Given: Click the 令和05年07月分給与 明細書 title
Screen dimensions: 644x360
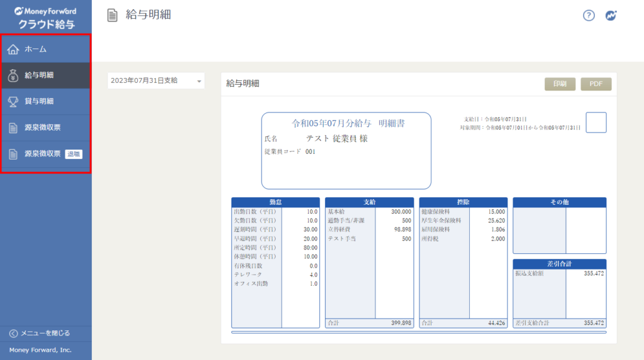Looking at the screenshot, I should [x=348, y=123].
